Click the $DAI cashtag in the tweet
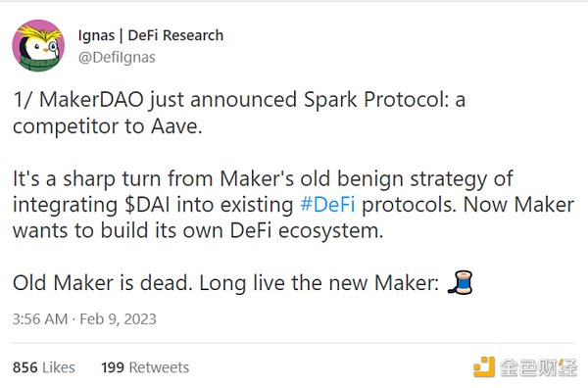The width and height of the screenshot is (588, 388). (147, 205)
